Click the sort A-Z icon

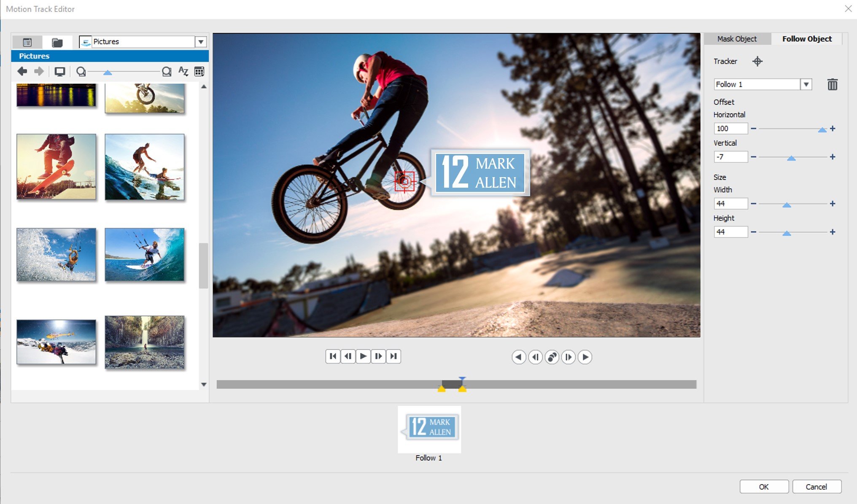(183, 71)
